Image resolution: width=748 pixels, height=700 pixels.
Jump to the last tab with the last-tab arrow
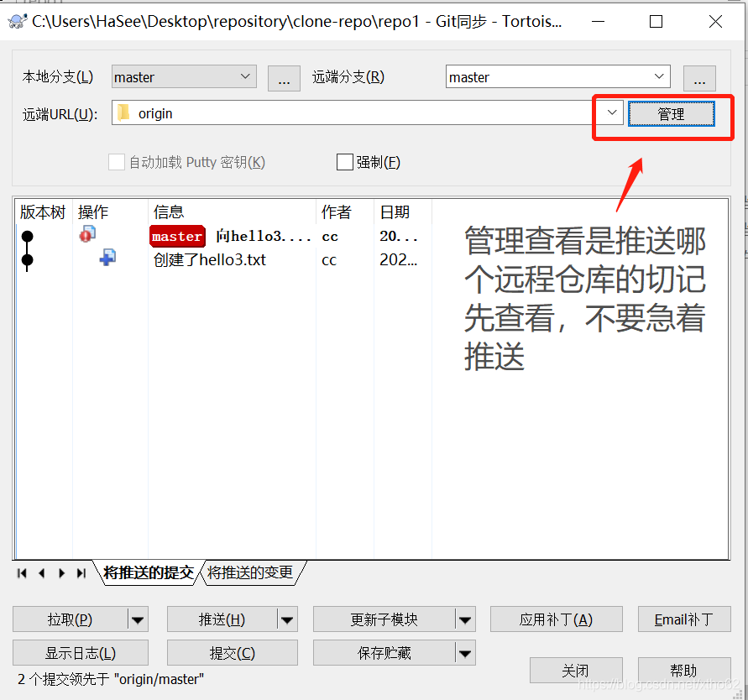(x=81, y=573)
